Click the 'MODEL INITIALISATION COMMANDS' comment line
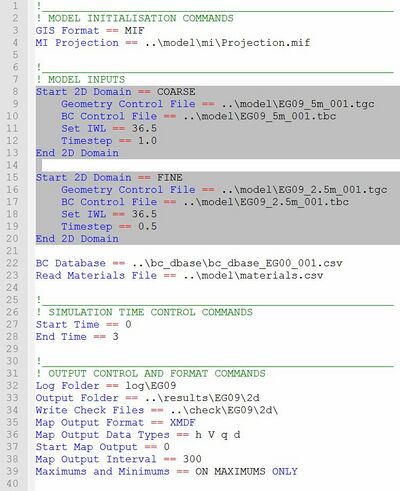The image size is (400, 491). pyautogui.click(x=135, y=18)
